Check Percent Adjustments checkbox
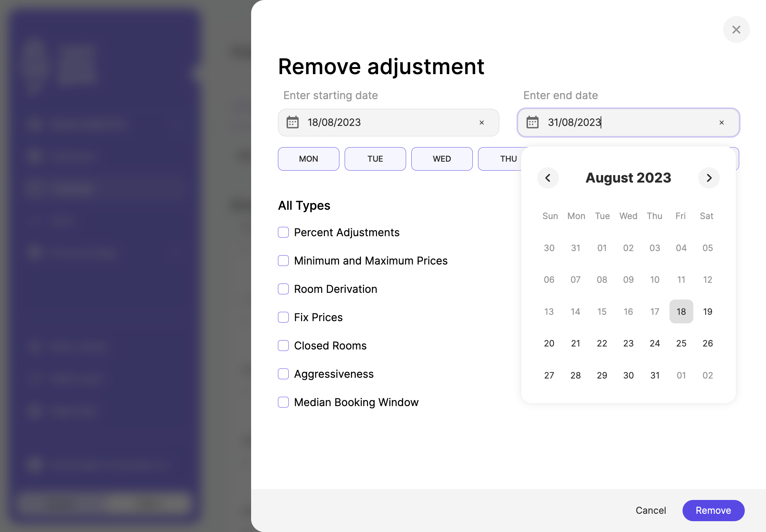 [284, 232]
